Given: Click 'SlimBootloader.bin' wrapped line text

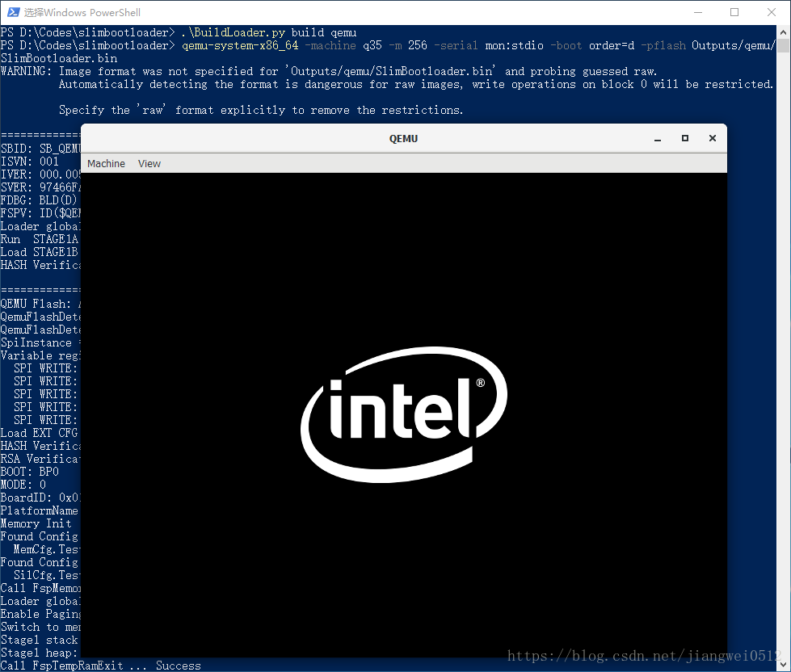Looking at the screenshot, I should (59, 58).
